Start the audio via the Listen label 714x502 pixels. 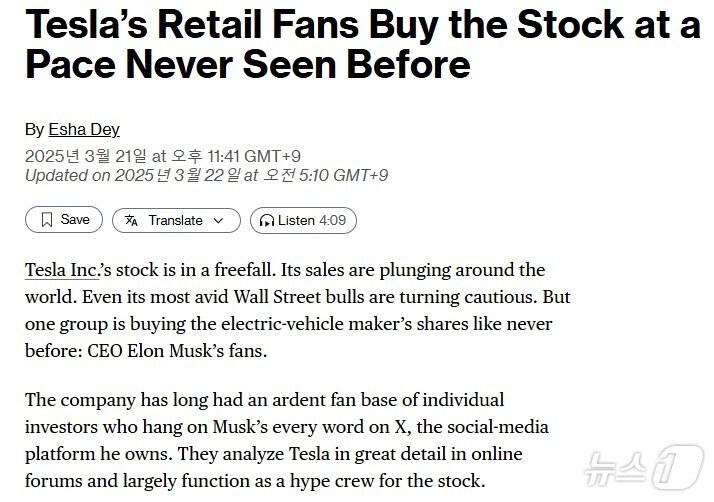click(x=296, y=220)
